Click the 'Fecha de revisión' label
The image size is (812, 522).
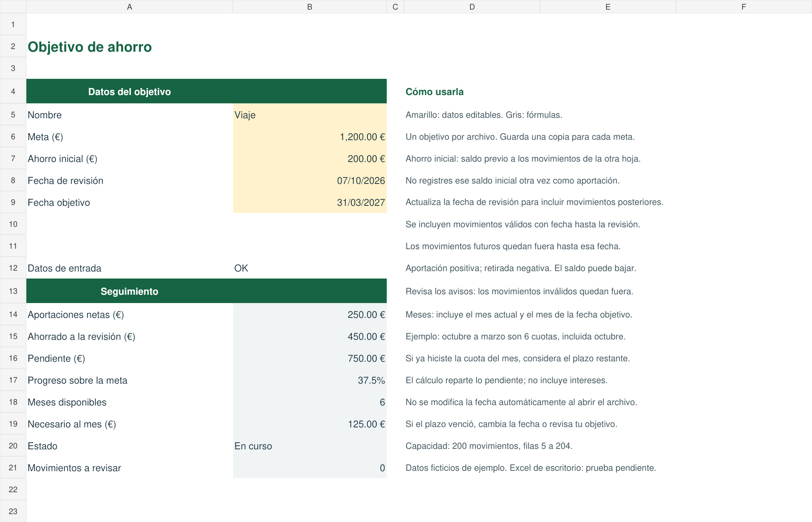[66, 180]
